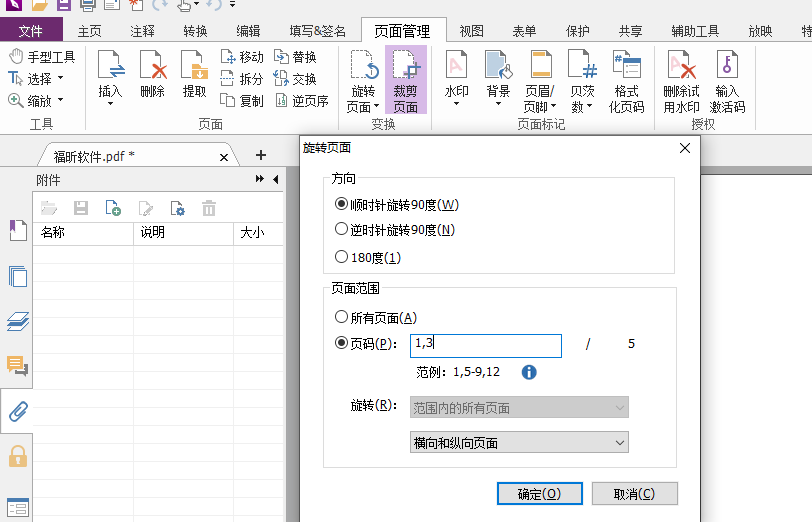Expand the Insert (插入) dropdown arrow
The image size is (812, 522).
point(110,104)
